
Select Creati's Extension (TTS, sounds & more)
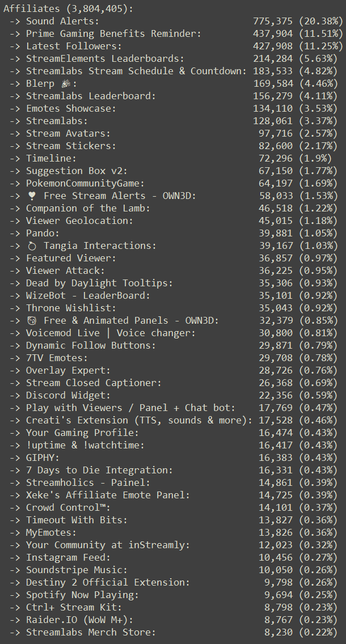click(x=140, y=420)
